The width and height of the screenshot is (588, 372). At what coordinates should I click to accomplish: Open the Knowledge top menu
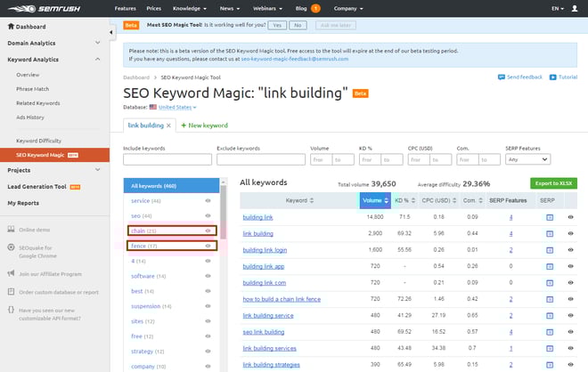[191, 8]
